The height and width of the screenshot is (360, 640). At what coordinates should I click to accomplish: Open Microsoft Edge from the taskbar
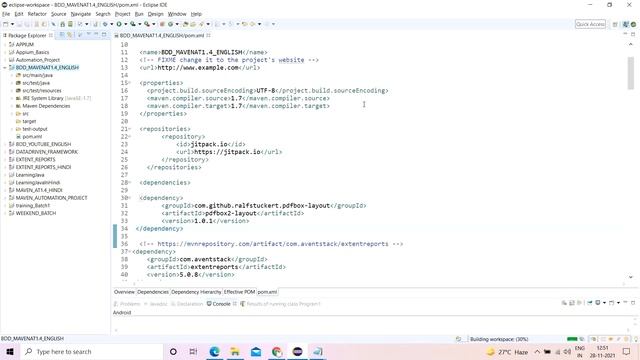click(x=214, y=352)
